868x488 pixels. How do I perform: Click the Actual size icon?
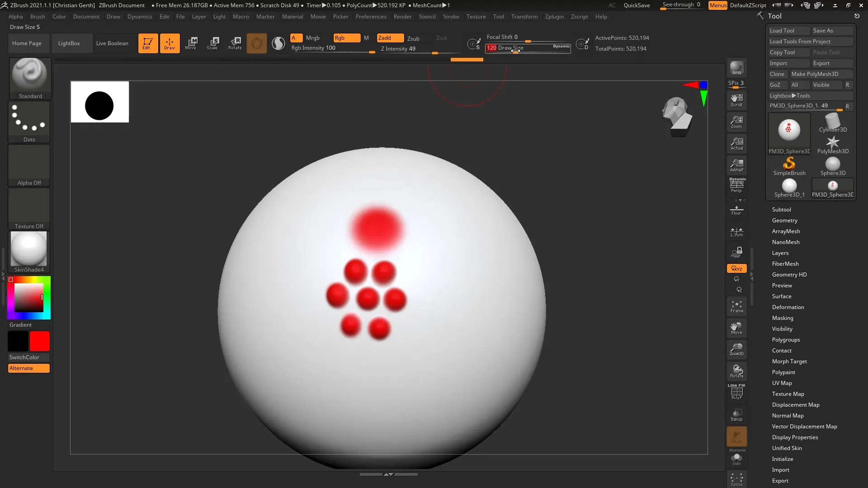pyautogui.click(x=736, y=144)
